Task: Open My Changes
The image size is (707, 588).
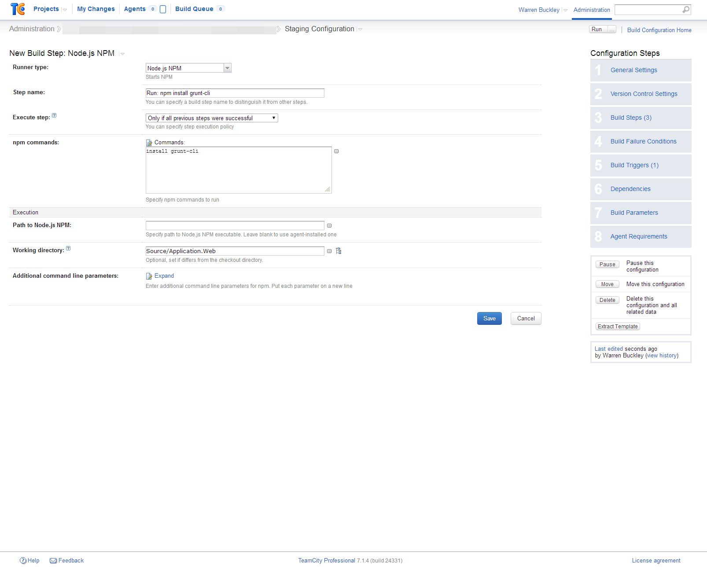Action: click(96, 9)
